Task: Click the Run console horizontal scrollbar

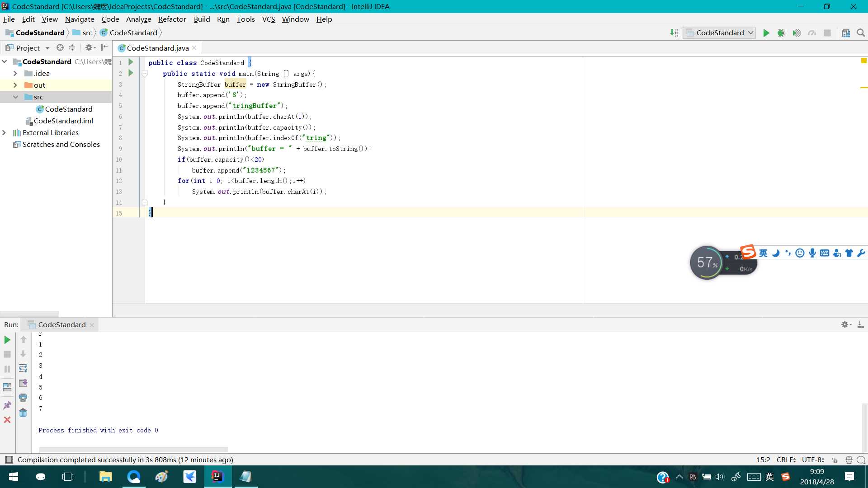Action: [133, 450]
